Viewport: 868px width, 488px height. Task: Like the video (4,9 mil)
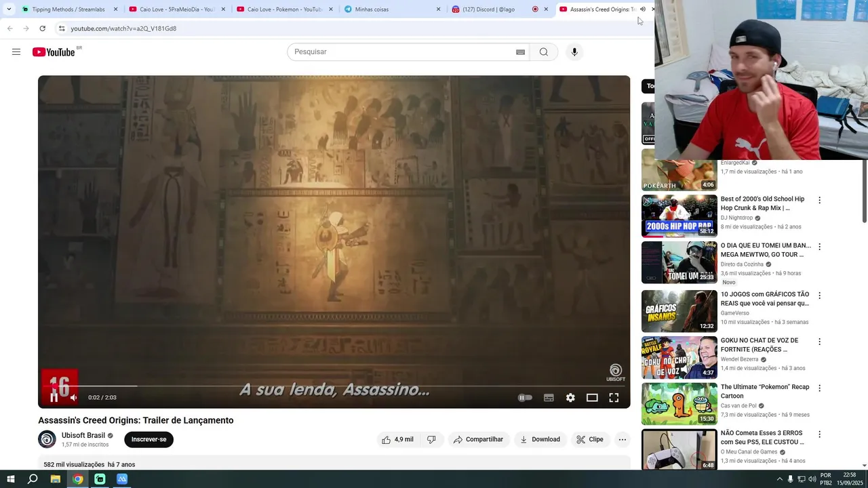(397, 439)
